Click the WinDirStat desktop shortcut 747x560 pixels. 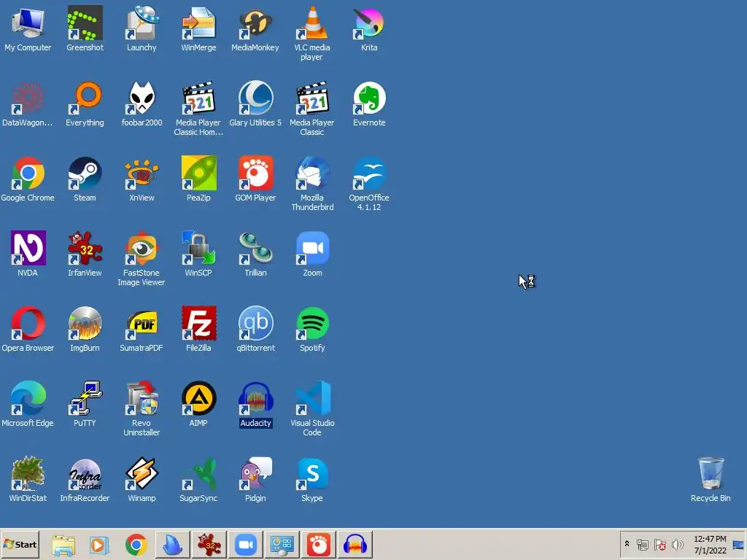28,480
